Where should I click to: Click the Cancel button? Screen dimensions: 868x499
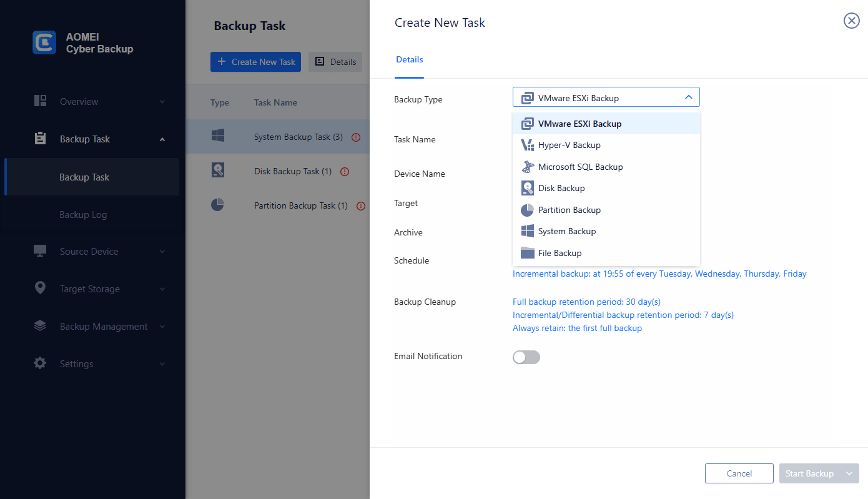(739, 473)
